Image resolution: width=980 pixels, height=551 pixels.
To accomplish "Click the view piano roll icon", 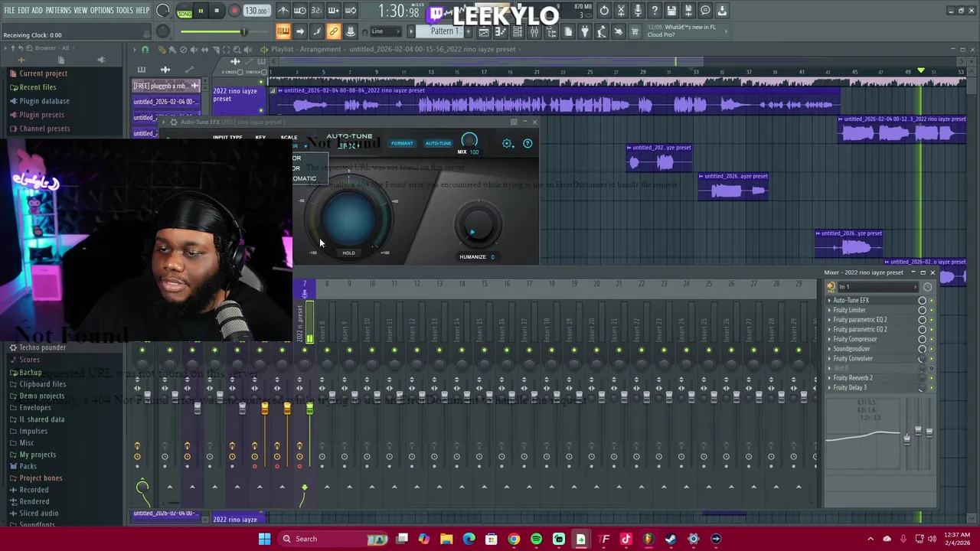I will (501, 31).
